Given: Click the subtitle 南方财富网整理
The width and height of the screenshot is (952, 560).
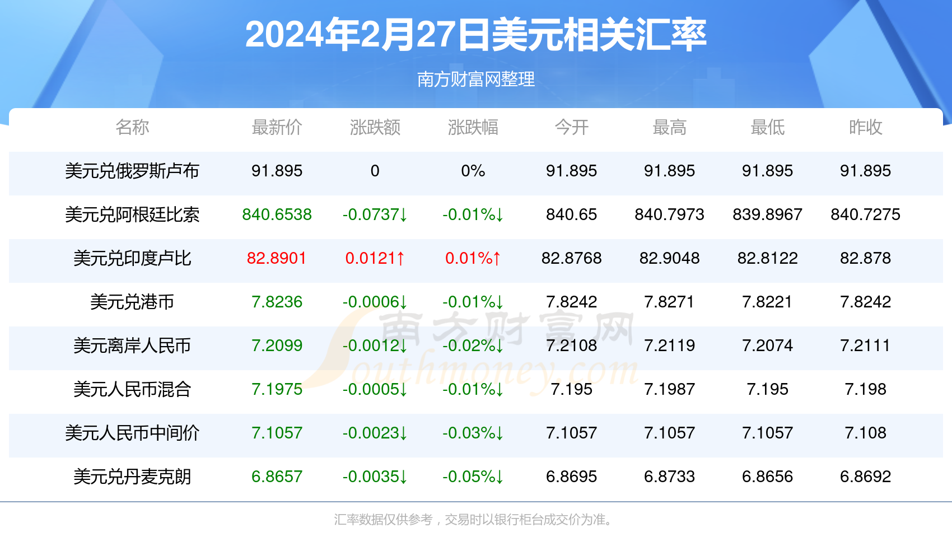Looking at the screenshot, I should pos(476,79).
